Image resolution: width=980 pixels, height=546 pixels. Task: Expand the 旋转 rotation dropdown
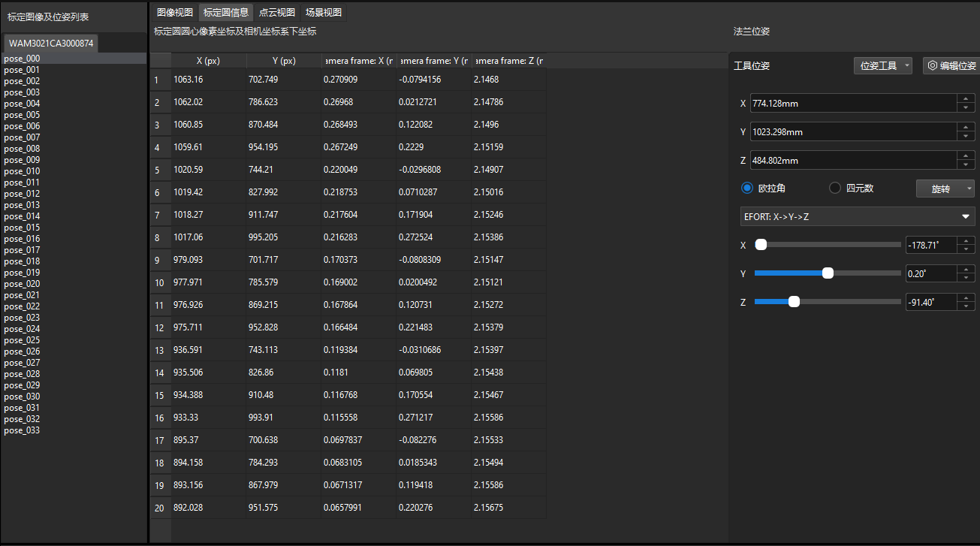click(945, 188)
